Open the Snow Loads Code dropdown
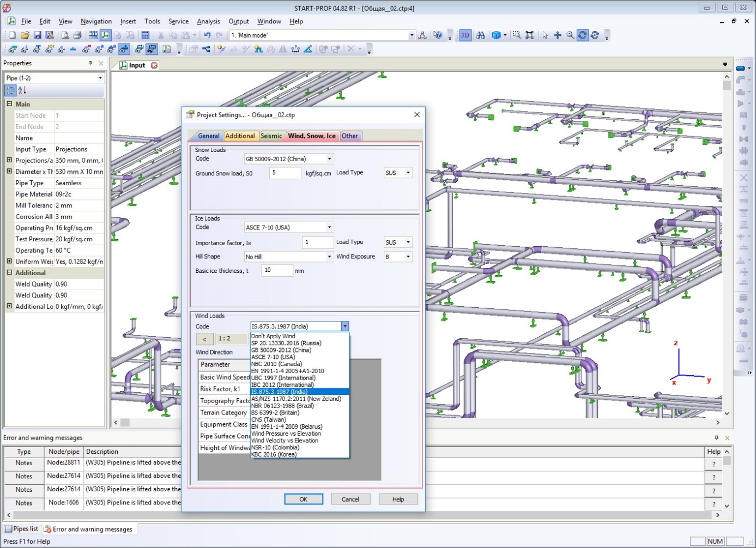The height and width of the screenshot is (548, 756). pyautogui.click(x=329, y=159)
